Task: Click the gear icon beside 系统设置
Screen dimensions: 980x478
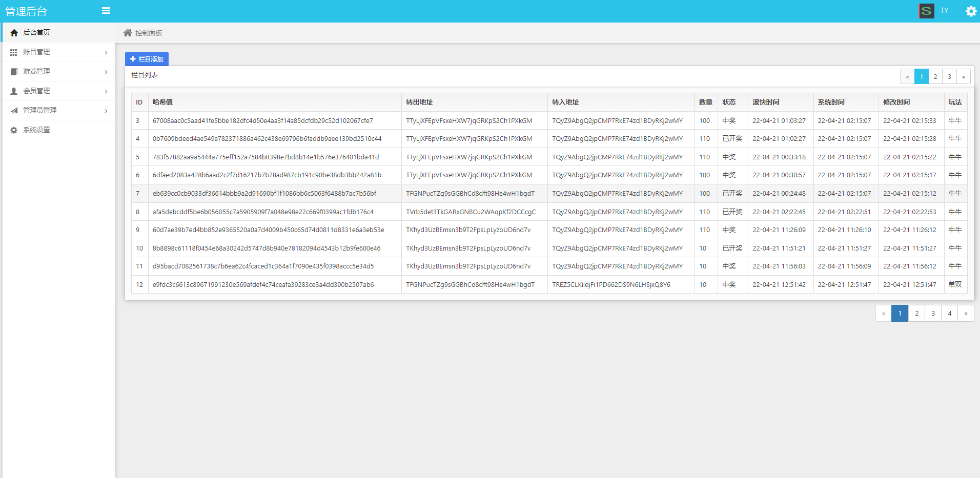Action: [x=14, y=130]
